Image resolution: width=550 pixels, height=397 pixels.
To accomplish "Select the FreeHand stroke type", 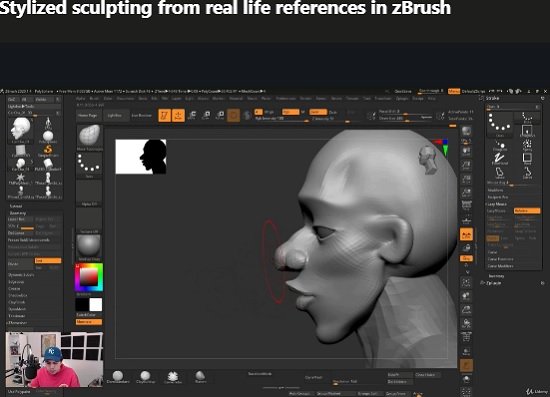I will coord(499,159).
